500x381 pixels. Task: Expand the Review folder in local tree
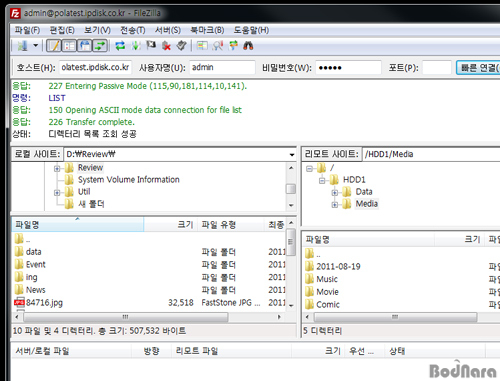[57, 169]
